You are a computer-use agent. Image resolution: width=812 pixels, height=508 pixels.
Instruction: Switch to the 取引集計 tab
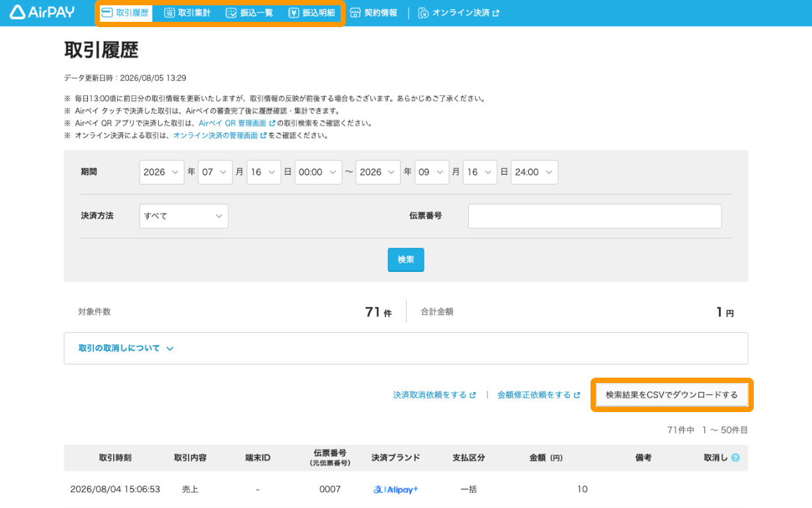tap(187, 13)
